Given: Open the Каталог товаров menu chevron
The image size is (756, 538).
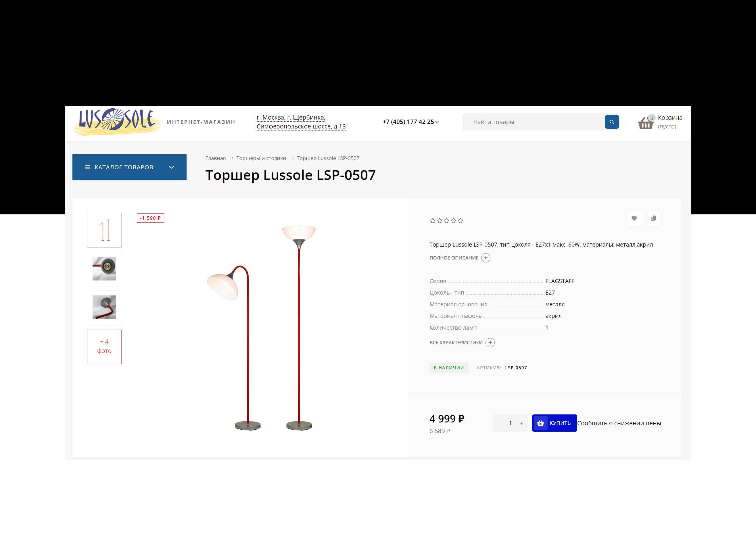Looking at the screenshot, I should (x=171, y=167).
